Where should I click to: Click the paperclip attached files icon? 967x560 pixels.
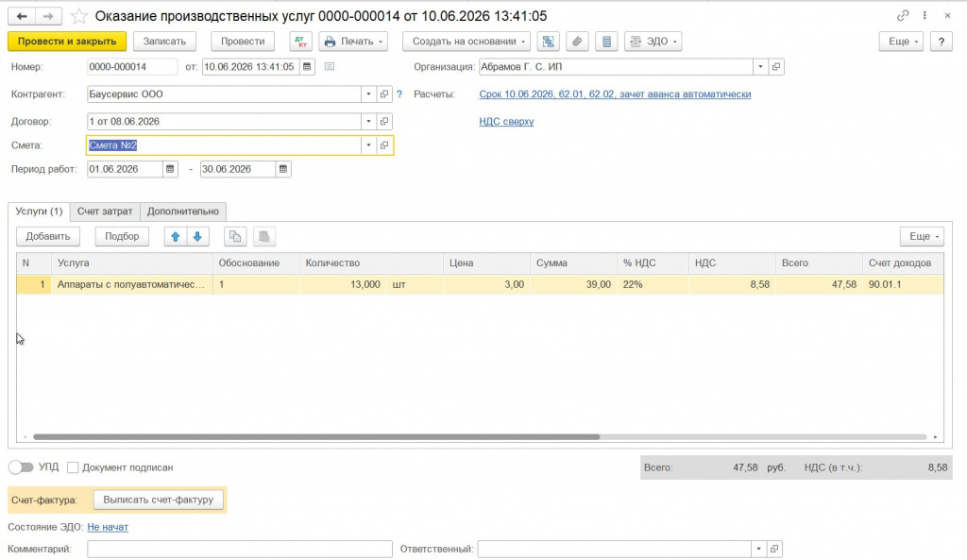577,42
